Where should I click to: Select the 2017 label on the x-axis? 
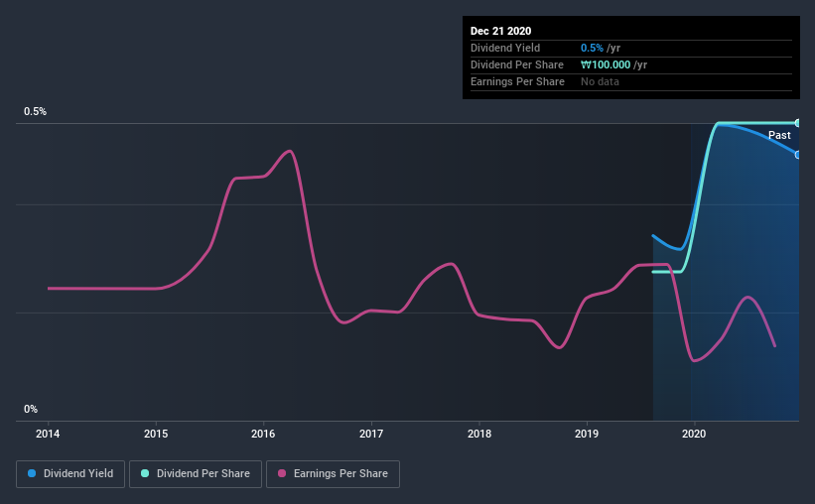click(371, 434)
